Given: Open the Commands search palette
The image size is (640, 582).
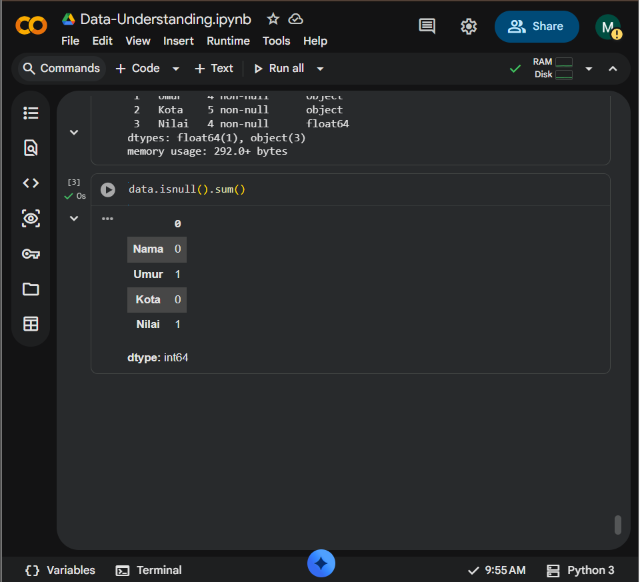Looking at the screenshot, I should tap(62, 68).
